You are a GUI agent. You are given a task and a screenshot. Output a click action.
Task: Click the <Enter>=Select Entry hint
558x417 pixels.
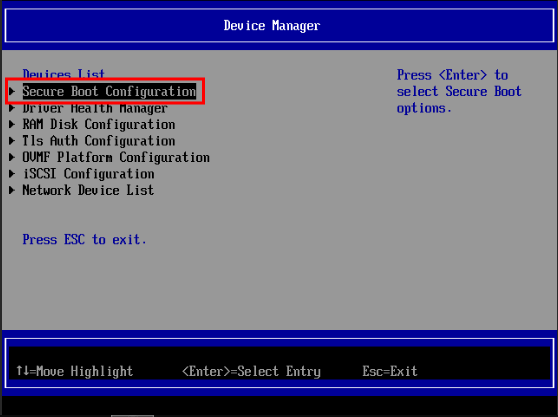pos(251,371)
